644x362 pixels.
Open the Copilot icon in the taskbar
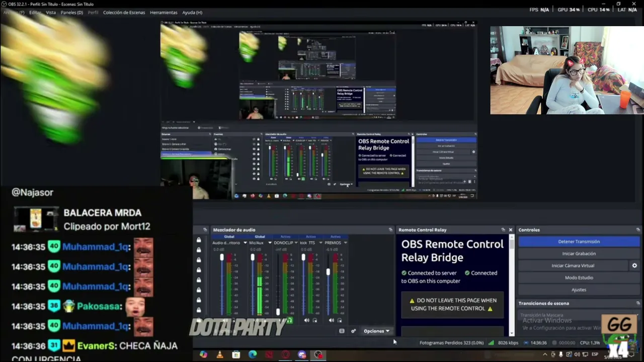(x=203, y=354)
